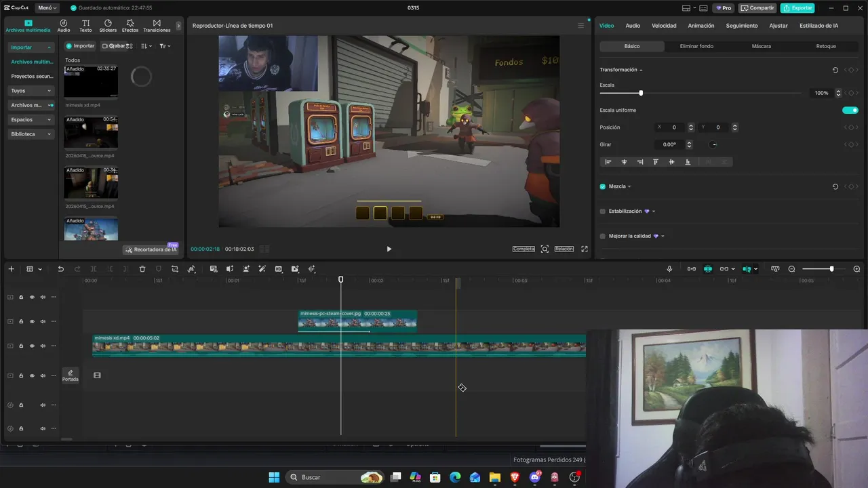Expand the Espacios sidebar section
The image size is (868, 488).
[49, 120]
